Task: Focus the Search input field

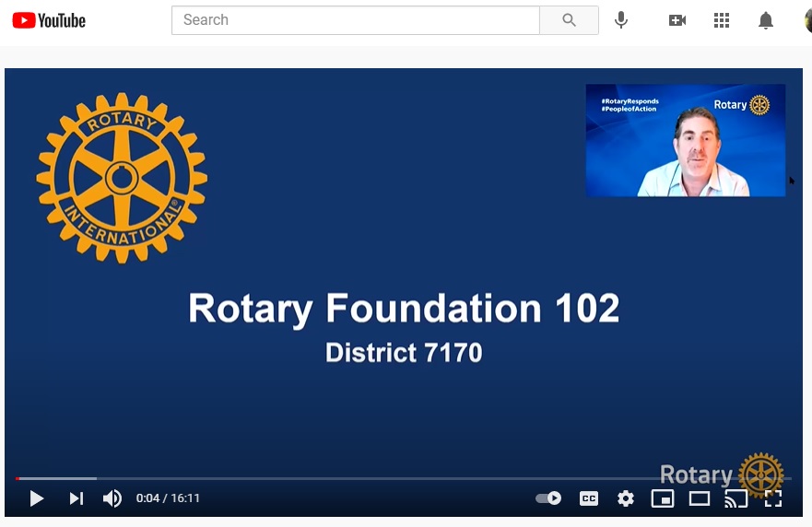Action: pyautogui.click(x=355, y=20)
